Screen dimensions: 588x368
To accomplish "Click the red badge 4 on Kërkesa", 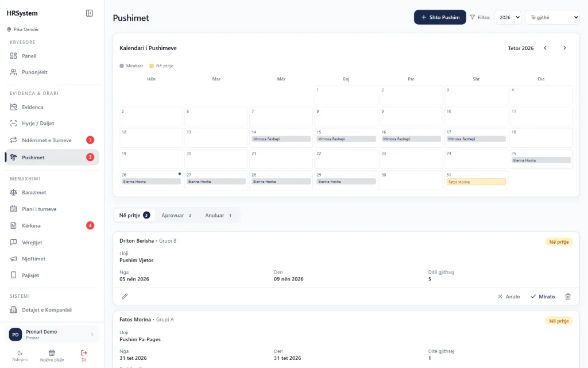I will (90, 225).
